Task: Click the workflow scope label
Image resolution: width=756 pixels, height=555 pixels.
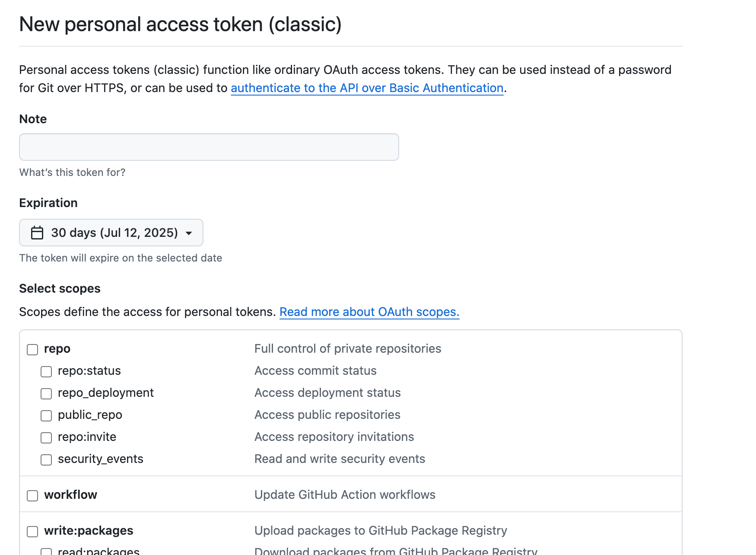Action: 70,494
